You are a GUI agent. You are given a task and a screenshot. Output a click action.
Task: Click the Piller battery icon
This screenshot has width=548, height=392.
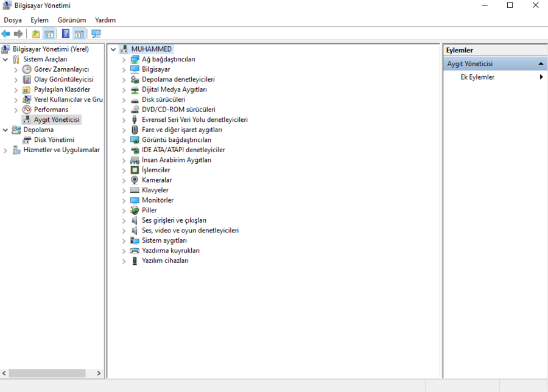(x=135, y=211)
